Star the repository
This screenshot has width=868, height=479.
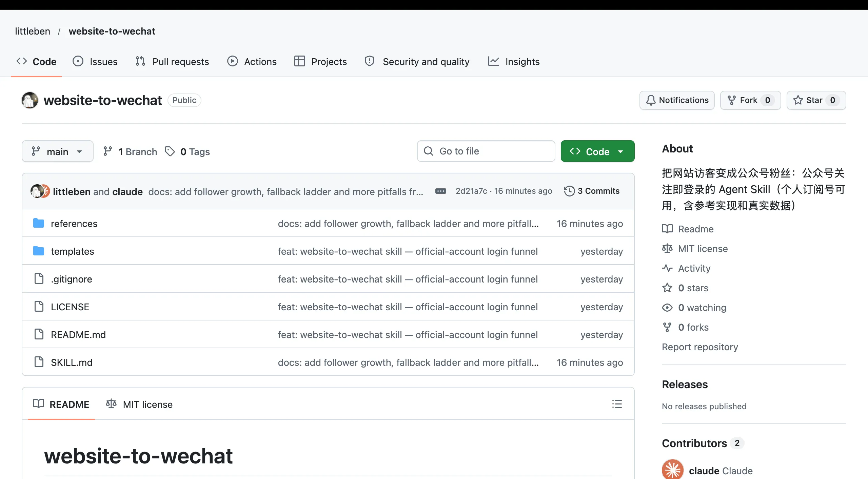(x=816, y=100)
